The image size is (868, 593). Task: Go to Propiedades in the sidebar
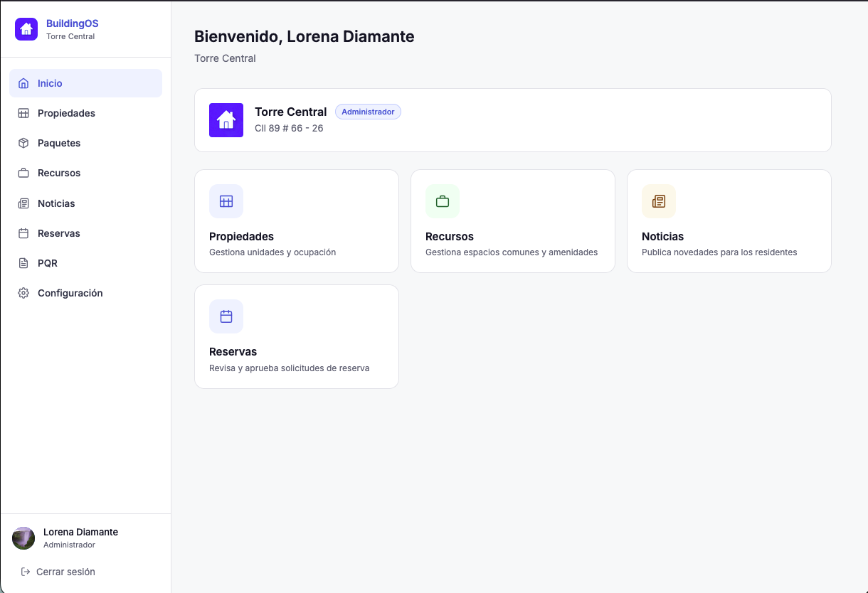coord(85,113)
